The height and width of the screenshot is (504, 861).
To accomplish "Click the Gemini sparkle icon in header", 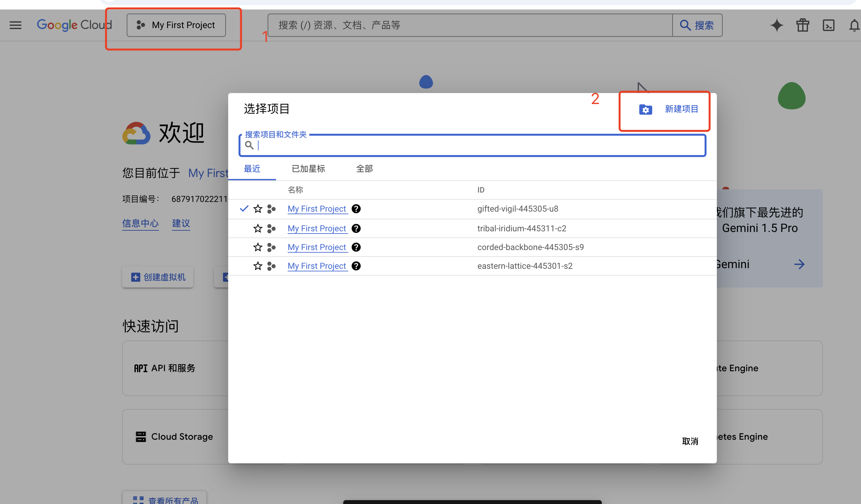I will click(x=777, y=25).
